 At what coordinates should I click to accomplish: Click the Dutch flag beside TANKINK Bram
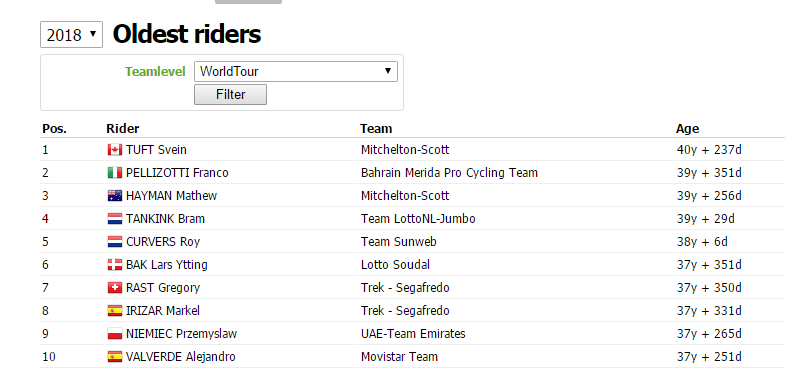[x=115, y=219]
